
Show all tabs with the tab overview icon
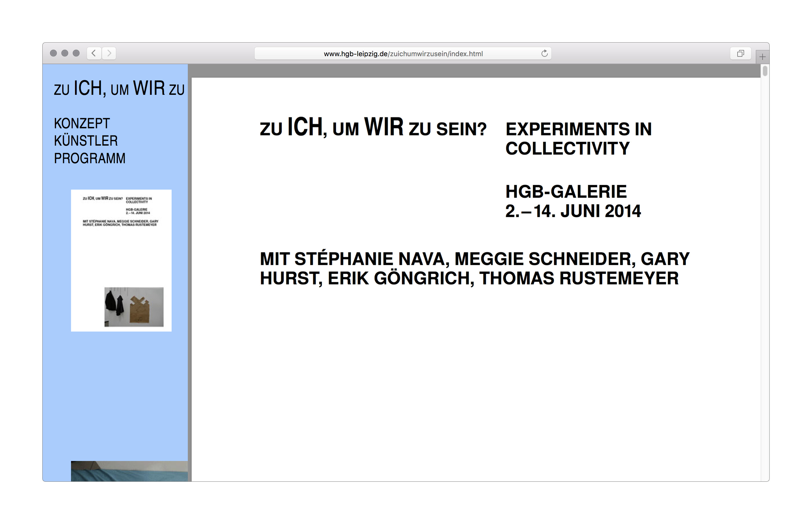[740, 53]
